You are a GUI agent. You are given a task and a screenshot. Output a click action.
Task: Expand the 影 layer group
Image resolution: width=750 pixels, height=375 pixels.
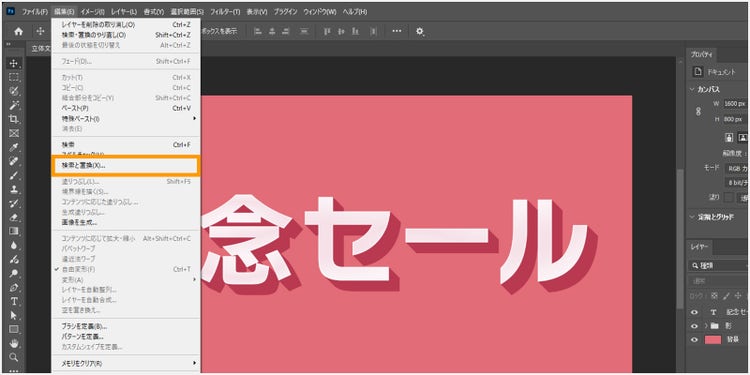(706, 326)
